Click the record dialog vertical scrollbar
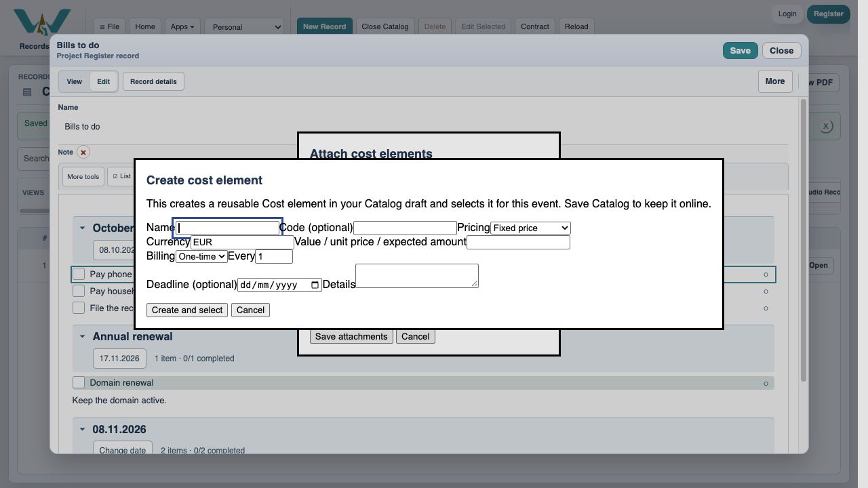This screenshot has width=868, height=488. (804, 240)
